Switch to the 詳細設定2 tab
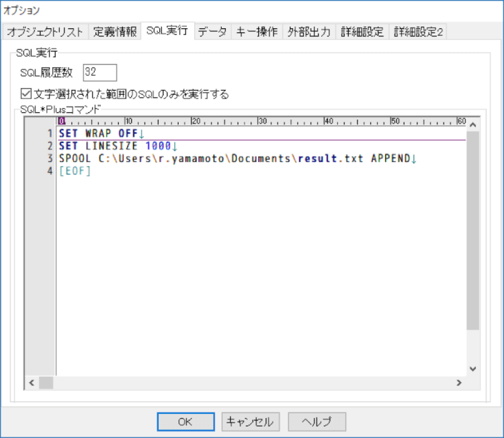This screenshot has height=438, width=504. (x=418, y=32)
